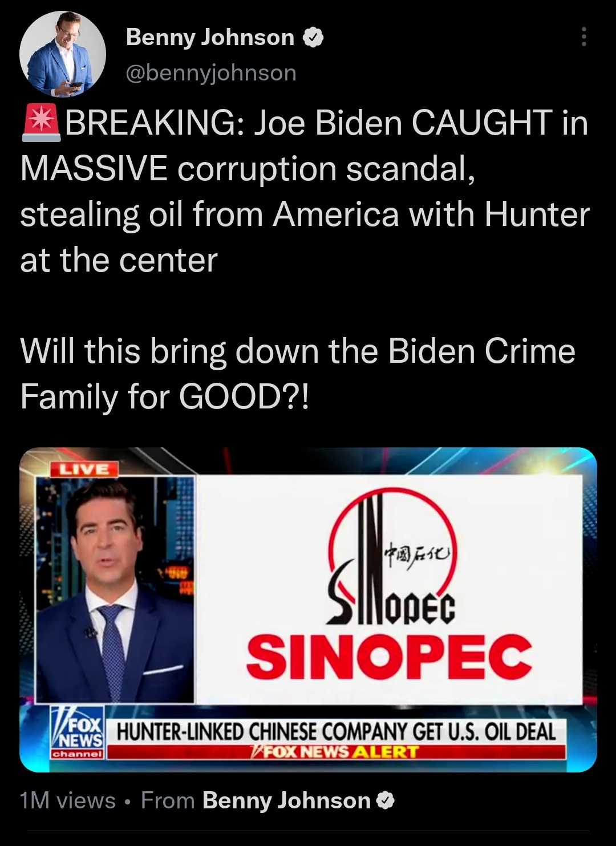Click the red Fox News Alert bar
The width and height of the screenshot is (616, 846).
(x=337, y=752)
